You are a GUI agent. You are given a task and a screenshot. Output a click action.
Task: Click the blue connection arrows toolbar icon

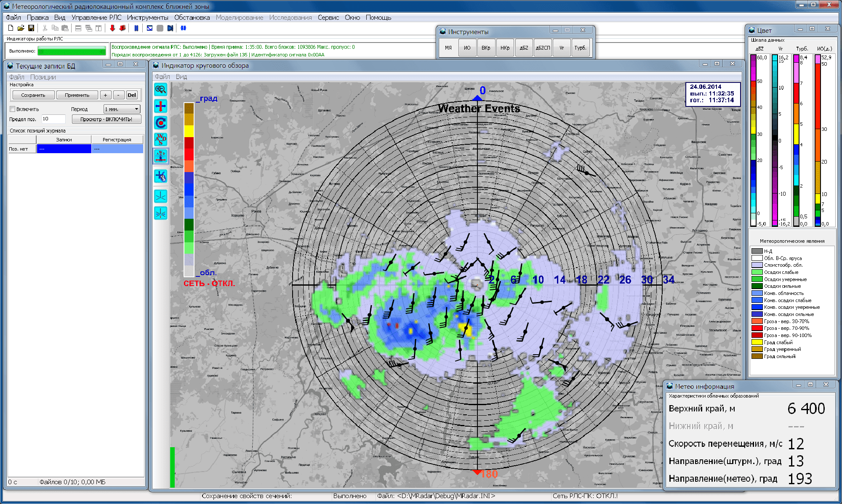[184, 28]
